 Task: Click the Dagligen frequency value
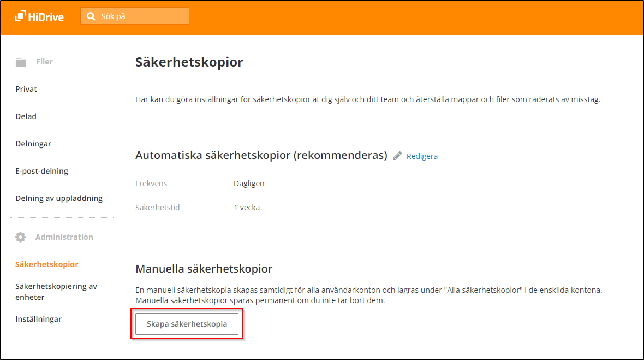pos(249,184)
